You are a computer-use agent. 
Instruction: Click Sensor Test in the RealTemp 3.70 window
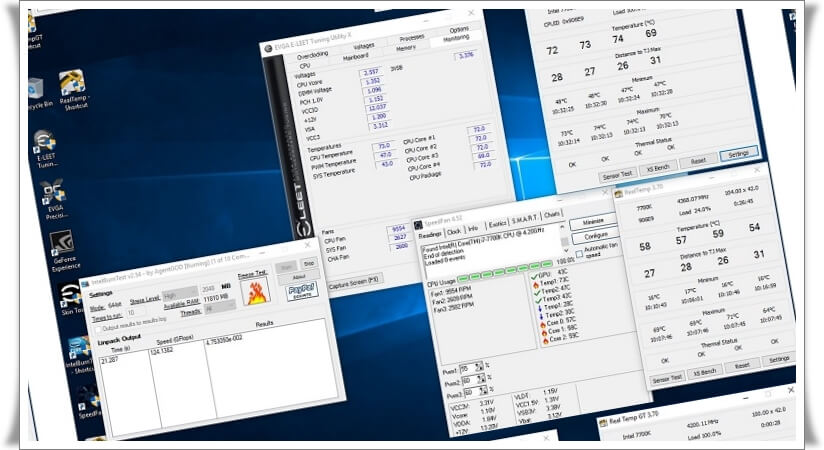667,379
